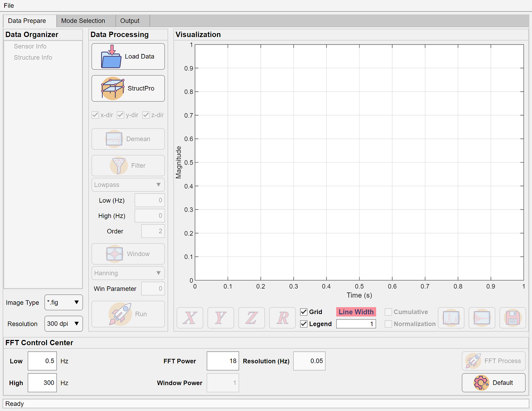
Task: Uncheck the Legend checkbox
Action: point(304,324)
